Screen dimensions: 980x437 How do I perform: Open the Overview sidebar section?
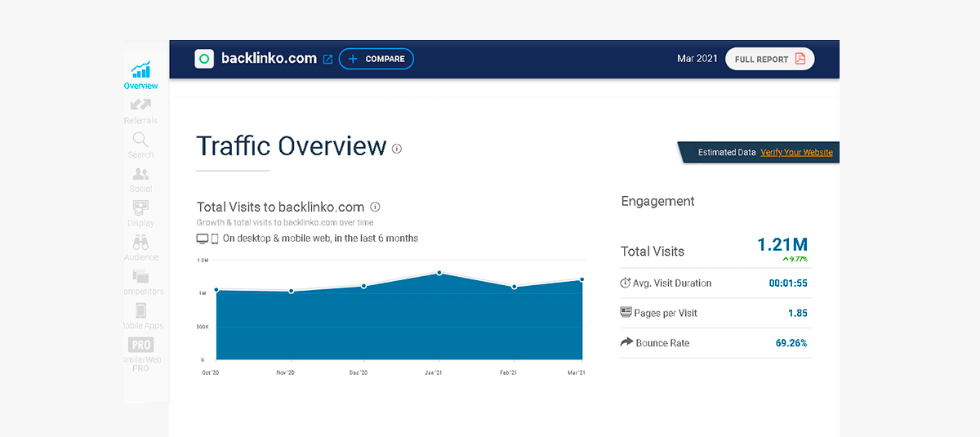[140, 75]
